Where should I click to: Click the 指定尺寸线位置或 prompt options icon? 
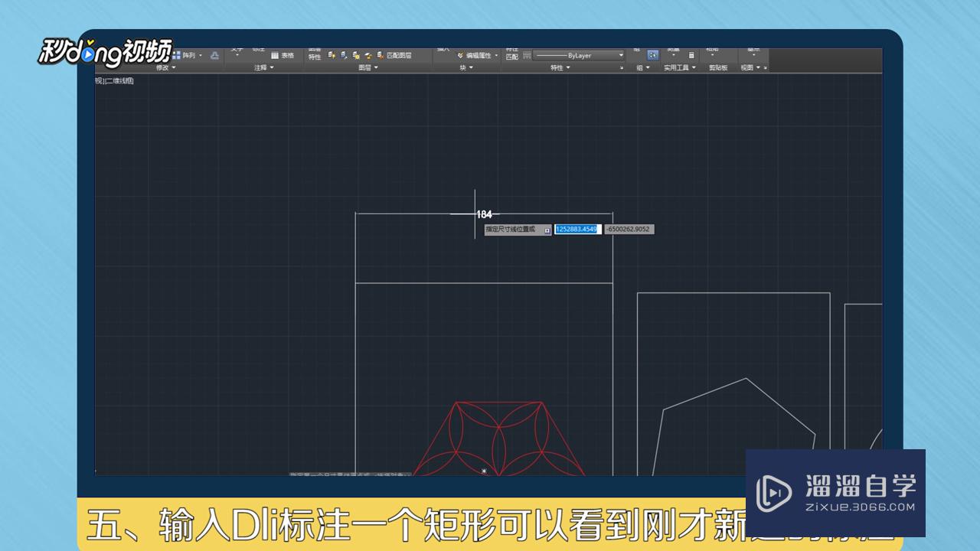(547, 230)
